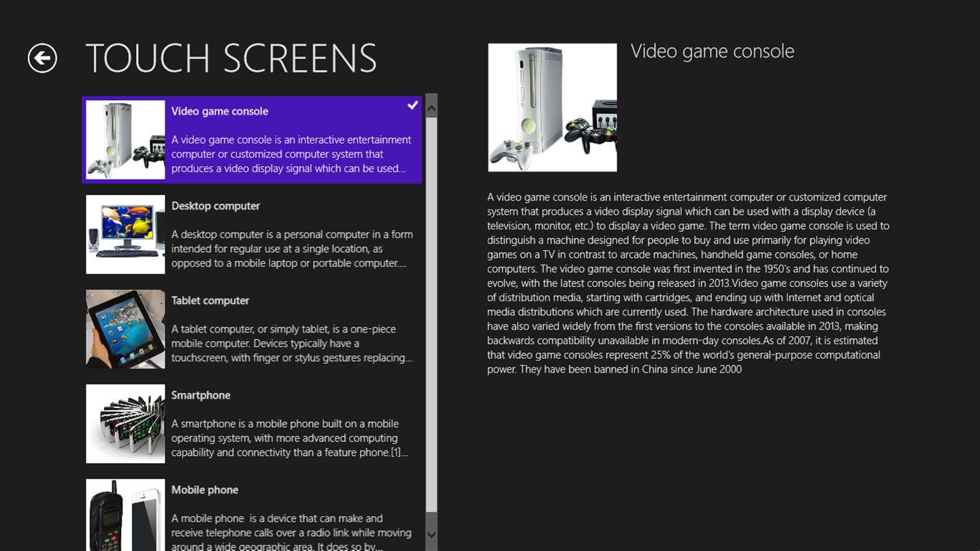Open the Video game console list thumbnail
The height and width of the screenshot is (551, 980).
pos(125,139)
